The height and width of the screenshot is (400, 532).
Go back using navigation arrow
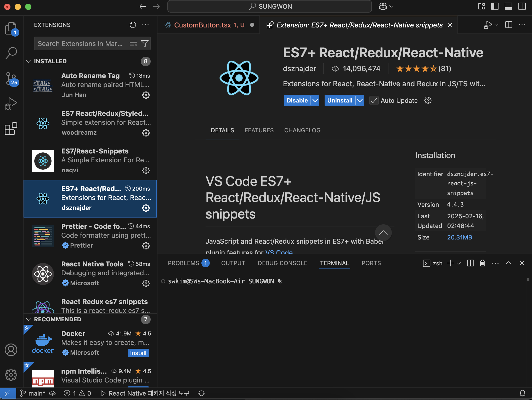143,7
